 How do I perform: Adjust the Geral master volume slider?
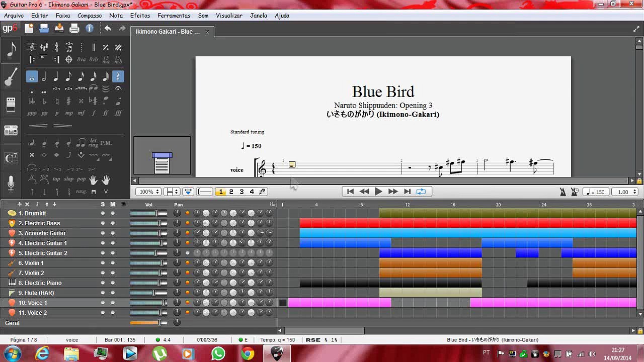(148, 323)
